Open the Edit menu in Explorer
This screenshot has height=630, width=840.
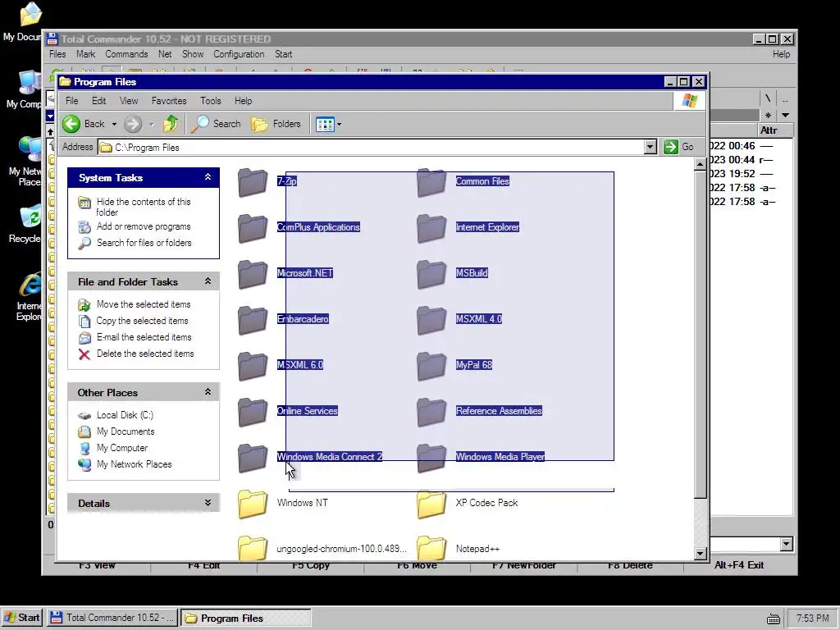tap(98, 101)
